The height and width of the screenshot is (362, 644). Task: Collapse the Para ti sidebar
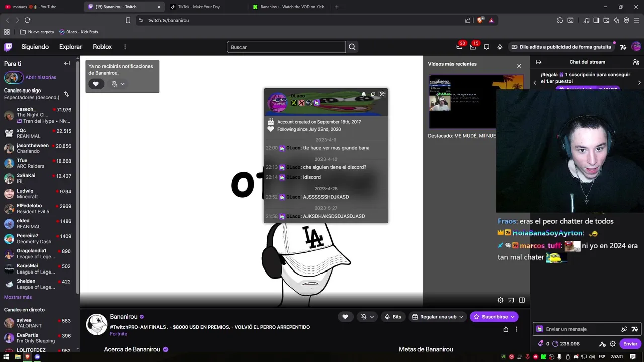coord(67,63)
